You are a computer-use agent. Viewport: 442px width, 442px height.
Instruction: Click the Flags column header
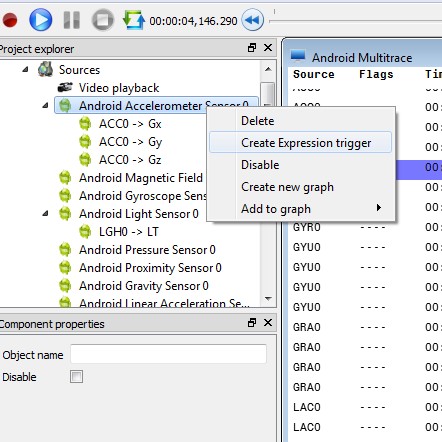click(x=376, y=74)
